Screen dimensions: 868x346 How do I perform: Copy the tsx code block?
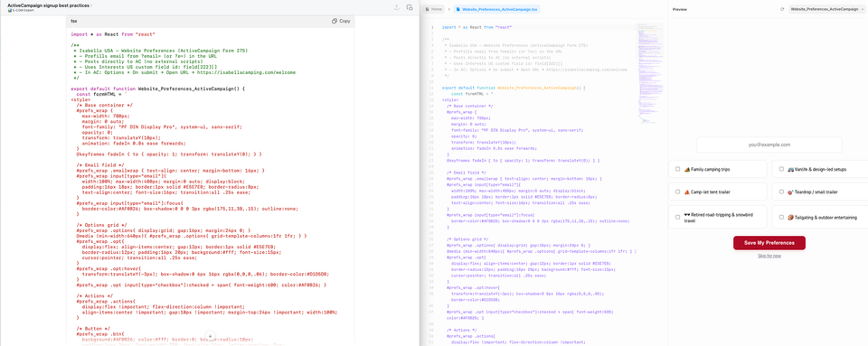tap(341, 21)
